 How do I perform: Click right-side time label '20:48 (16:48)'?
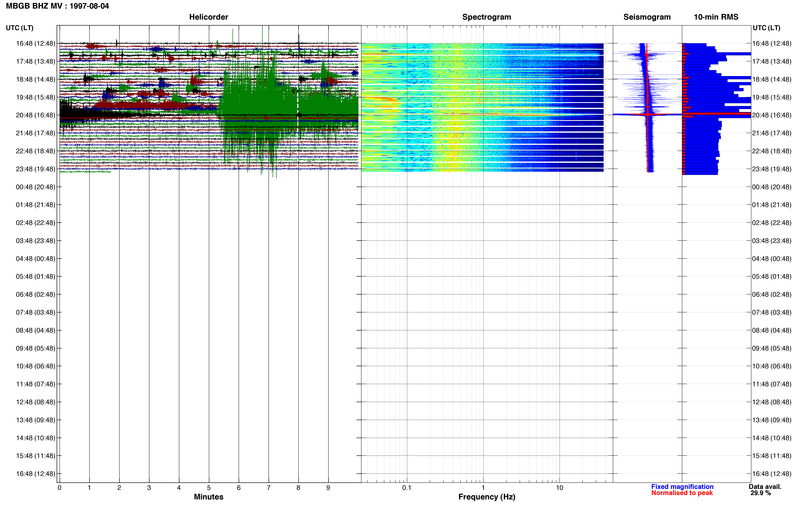tap(772, 115)
